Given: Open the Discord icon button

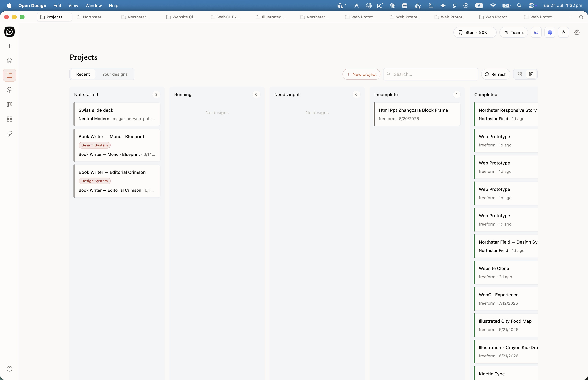Looking at the screenshot, I should (x=536, y=32).
